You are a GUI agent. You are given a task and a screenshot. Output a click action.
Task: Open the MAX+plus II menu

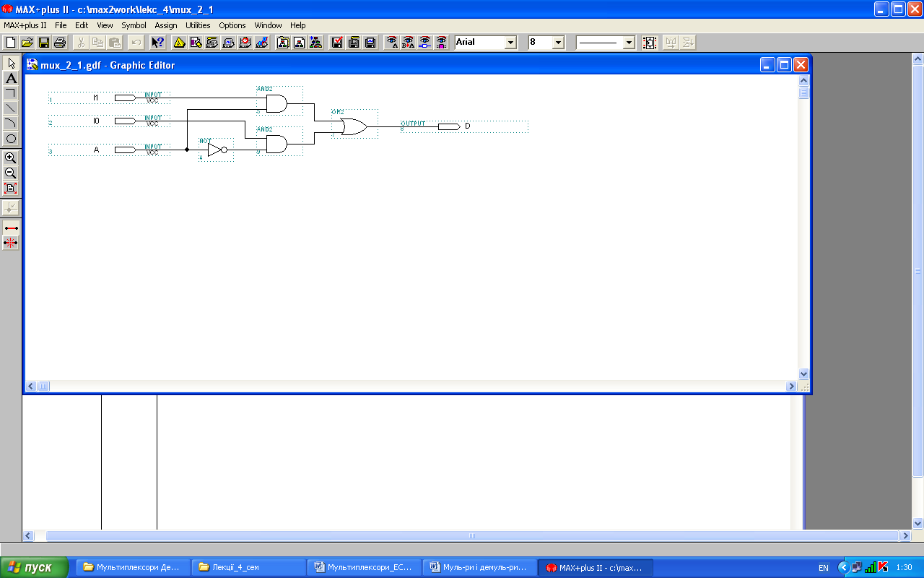[x=25, y=25]
